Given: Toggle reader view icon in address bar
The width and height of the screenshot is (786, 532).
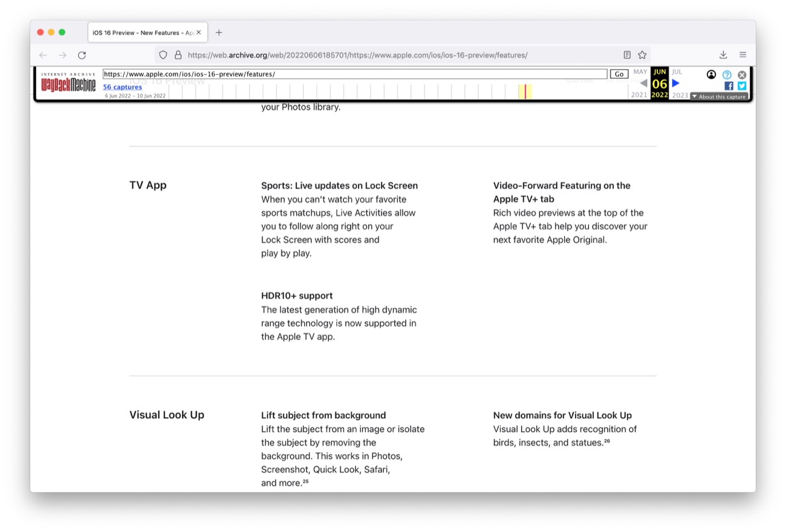Looking at the screenshot, I should pyautogui.click(x=627, y=55).
